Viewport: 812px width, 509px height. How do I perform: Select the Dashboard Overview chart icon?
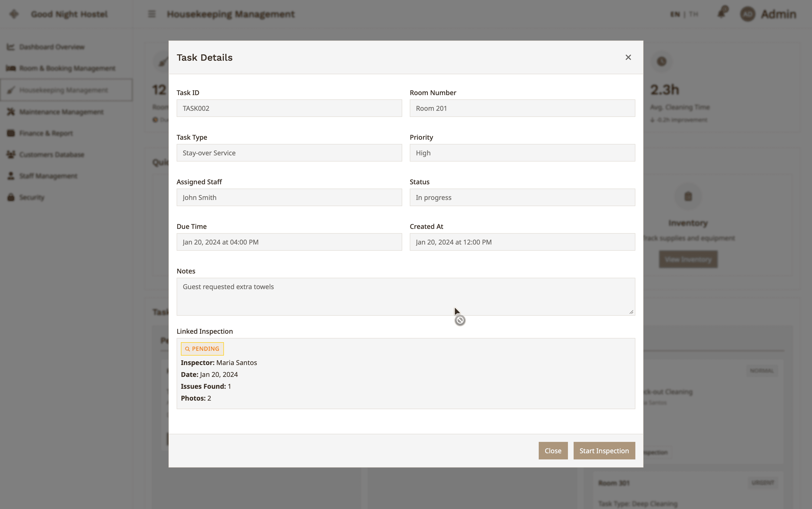point(11,47)
